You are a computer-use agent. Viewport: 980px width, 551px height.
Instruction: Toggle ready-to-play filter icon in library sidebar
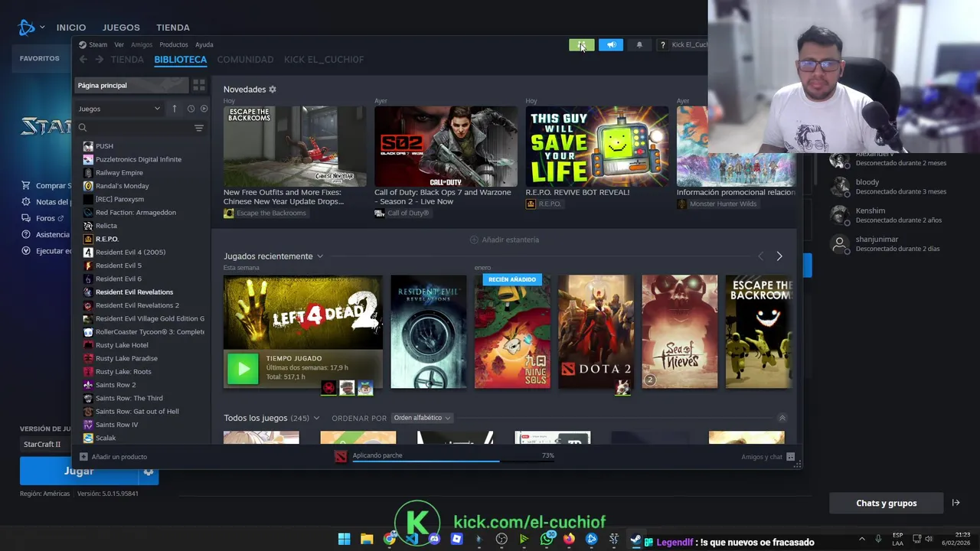pyautogui.click(x=204, y=109)
